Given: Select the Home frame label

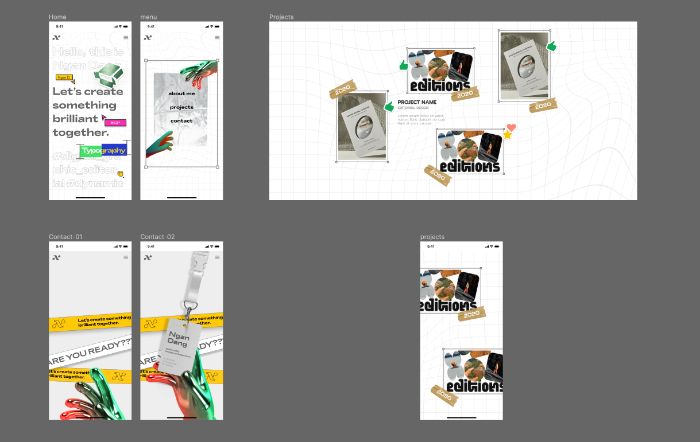Looking at the screenshot, I should point(57,17).
